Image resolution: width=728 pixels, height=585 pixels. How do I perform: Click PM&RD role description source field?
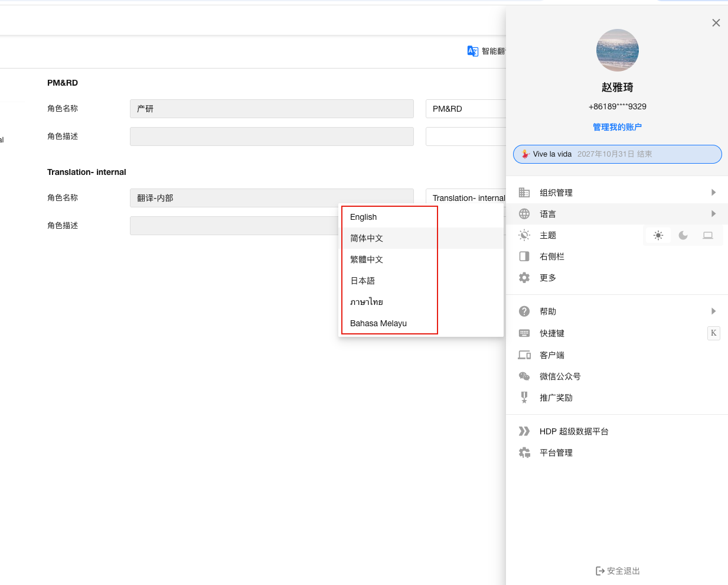[x=272, y=136]
